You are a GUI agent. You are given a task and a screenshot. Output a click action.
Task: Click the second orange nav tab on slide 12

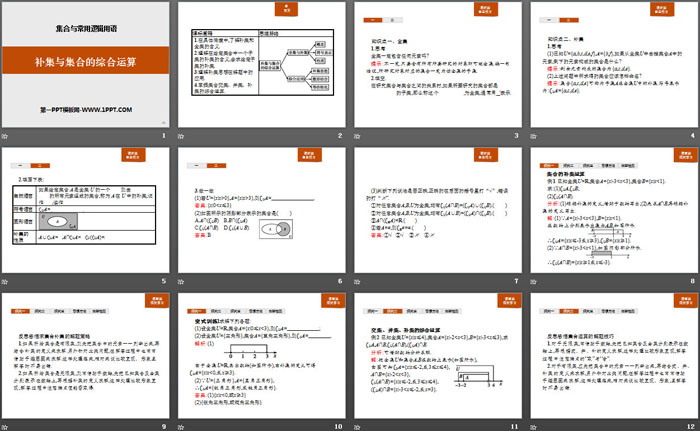tap(569, 311)
